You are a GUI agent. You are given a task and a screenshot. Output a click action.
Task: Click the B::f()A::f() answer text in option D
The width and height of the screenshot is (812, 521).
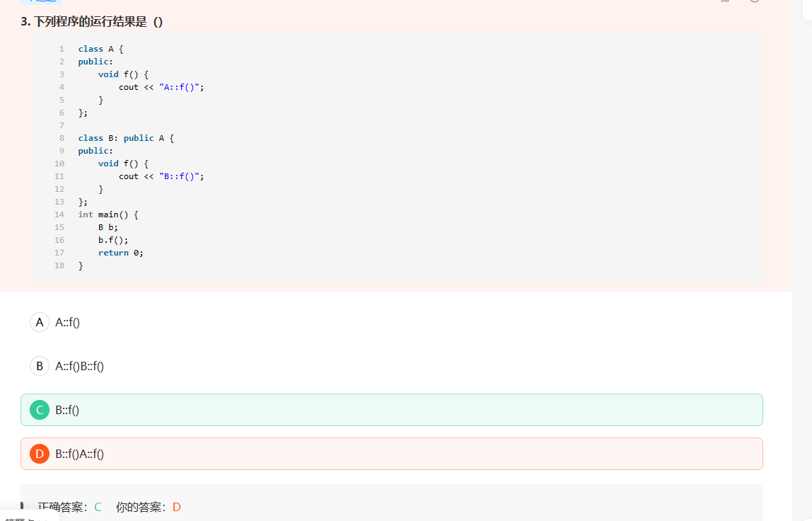80,454
